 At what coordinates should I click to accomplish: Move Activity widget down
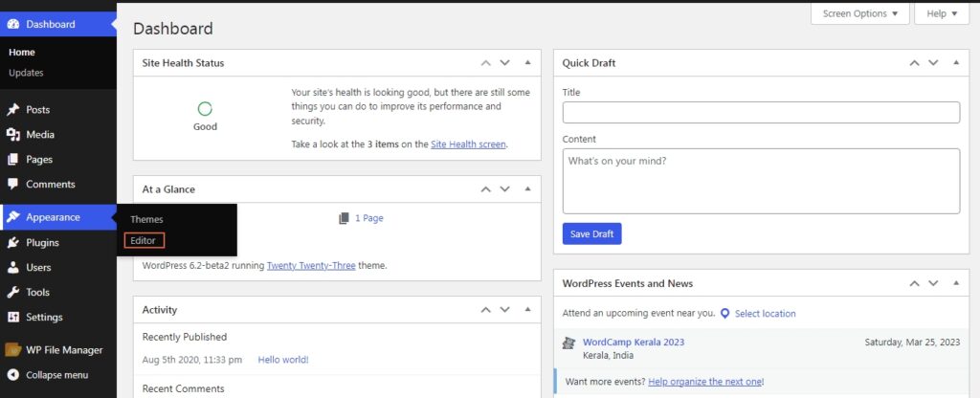tap(505, 310)
